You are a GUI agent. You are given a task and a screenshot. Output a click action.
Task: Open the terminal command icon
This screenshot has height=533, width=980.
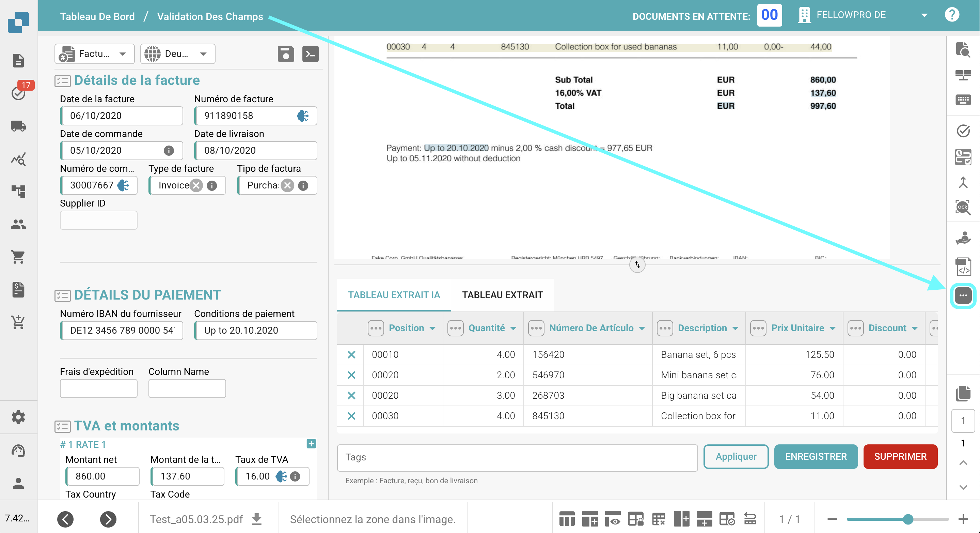click(x=311, y=54)
